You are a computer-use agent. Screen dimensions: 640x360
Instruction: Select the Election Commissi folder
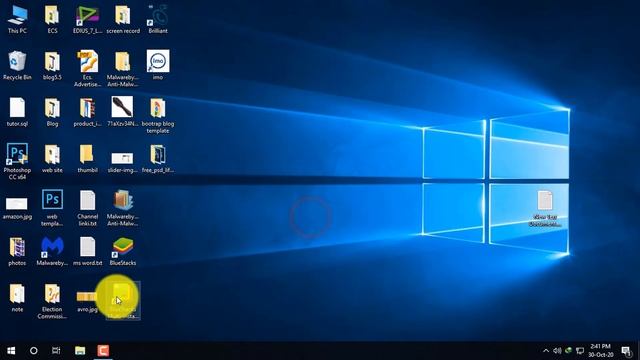[x=52, y=301]
